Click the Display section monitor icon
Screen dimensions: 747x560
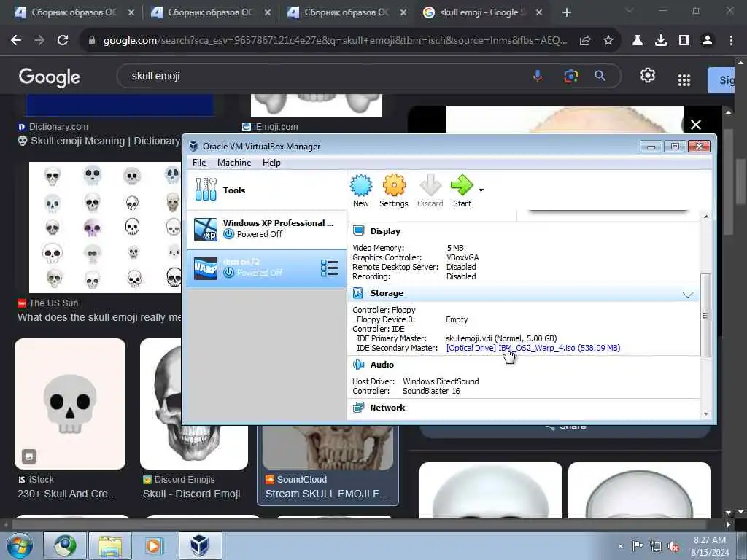(x=358, y=231)
